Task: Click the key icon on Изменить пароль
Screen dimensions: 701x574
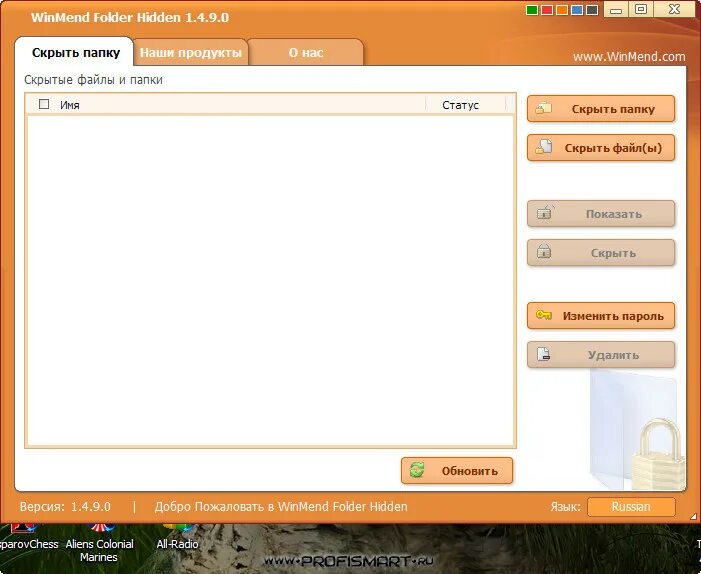Action: (x=544, y=315)
